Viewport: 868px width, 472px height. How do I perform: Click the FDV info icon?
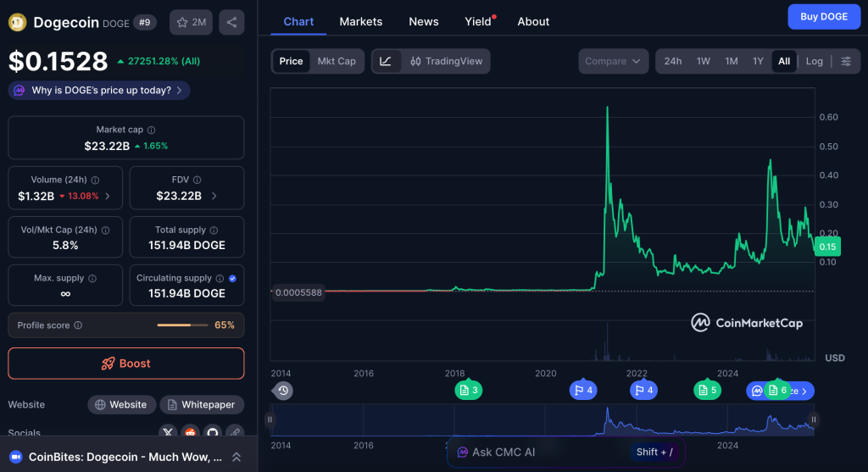(x=197, y=180)
